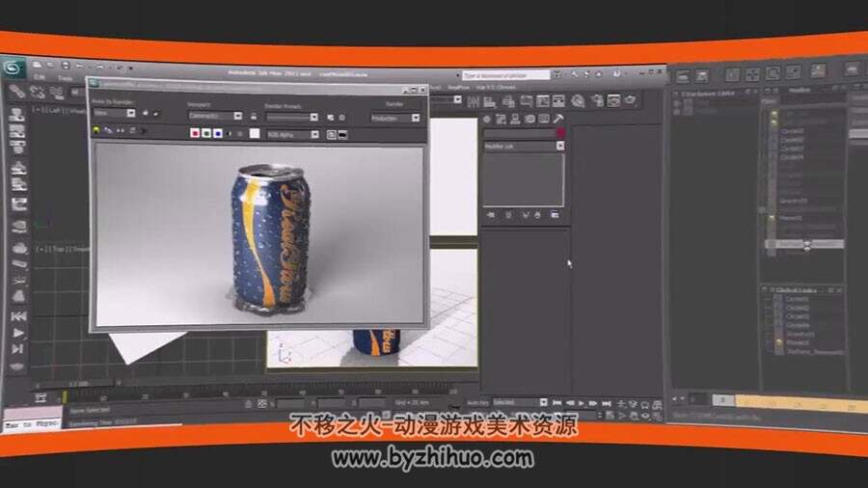Open the Area to Render dropdown
This screenshot has height=488, width=868.
[114, 113]
